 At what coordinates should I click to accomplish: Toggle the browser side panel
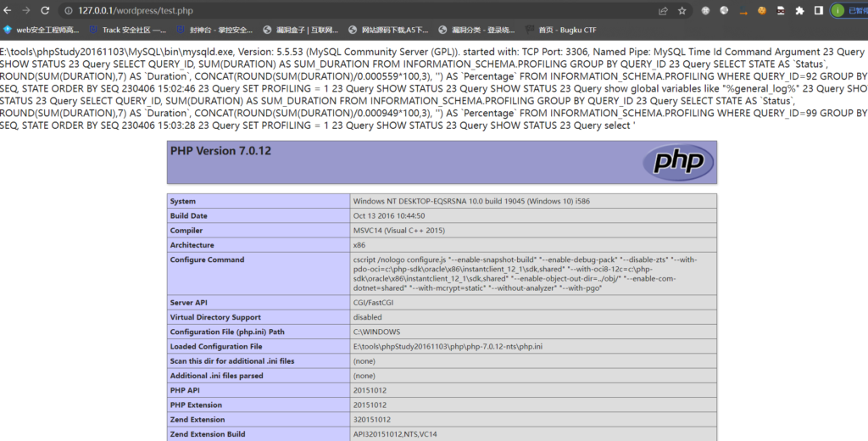click(818, 11)
